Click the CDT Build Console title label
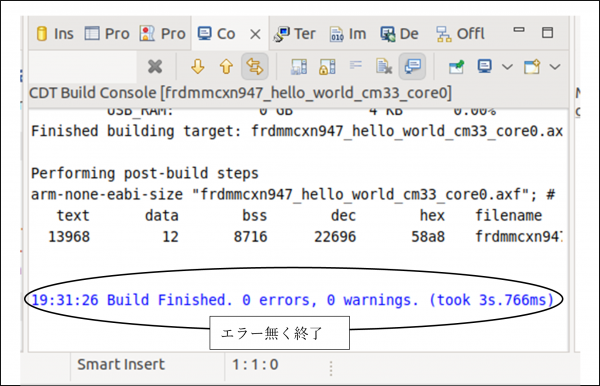 pos(241,93)
